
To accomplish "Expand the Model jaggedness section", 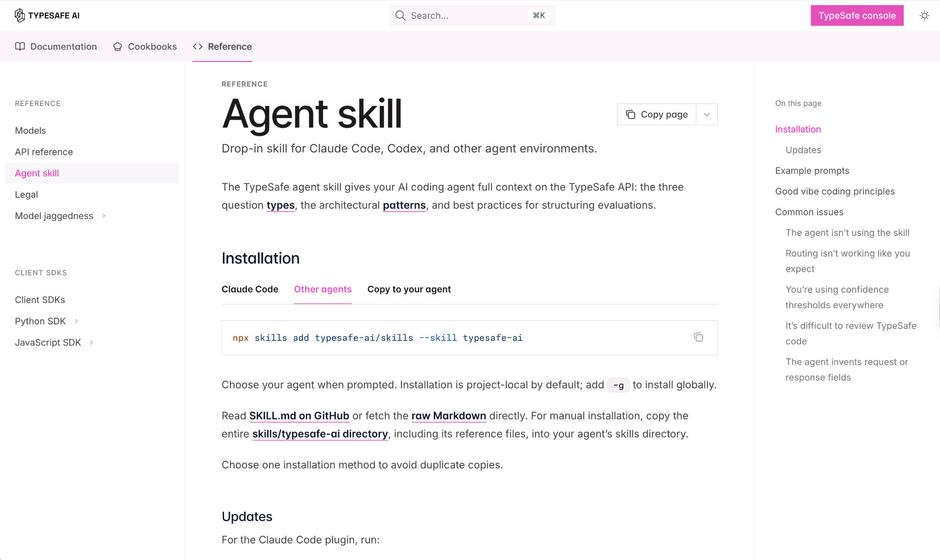I will tap(104, 216).
